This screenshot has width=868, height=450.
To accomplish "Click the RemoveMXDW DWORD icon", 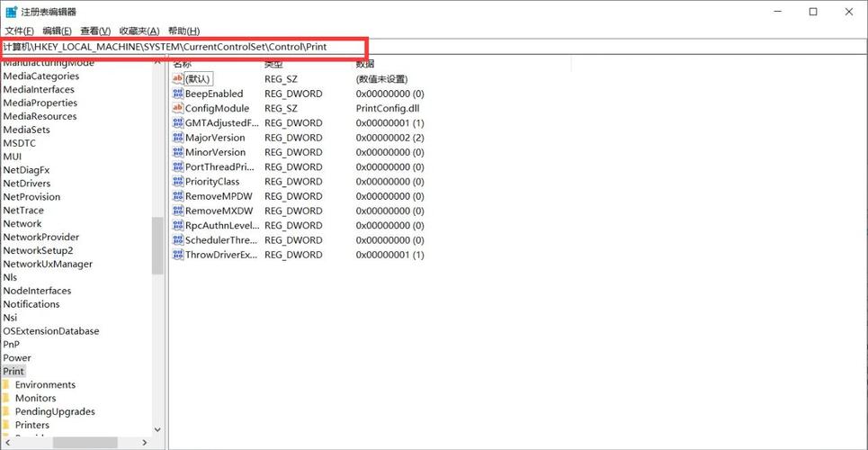I will 178,211.
